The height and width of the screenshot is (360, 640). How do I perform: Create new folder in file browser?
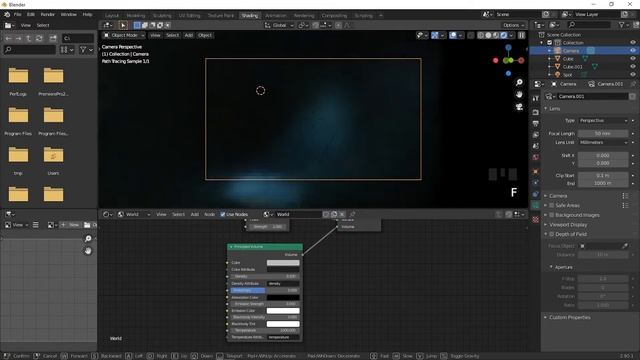point(53,38)
